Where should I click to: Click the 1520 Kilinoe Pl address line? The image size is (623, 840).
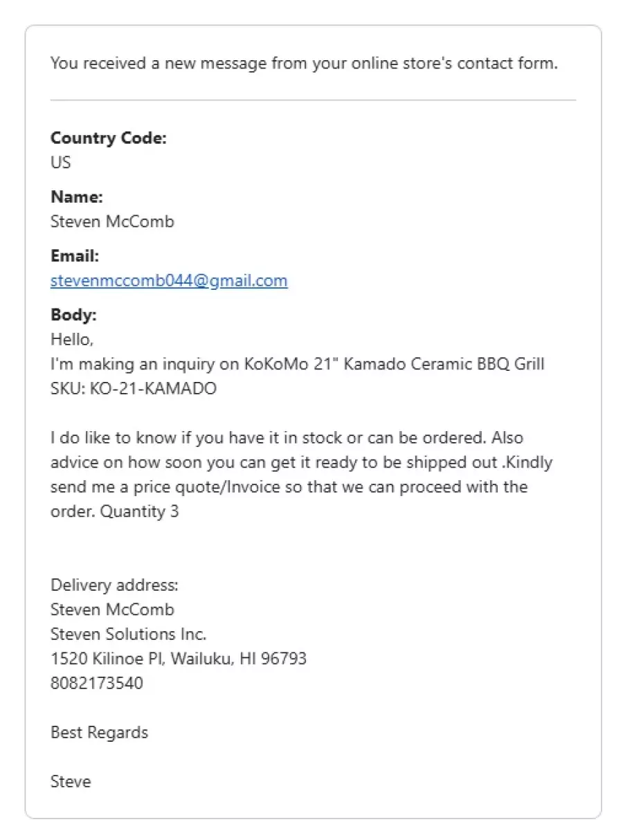[179, 659]
